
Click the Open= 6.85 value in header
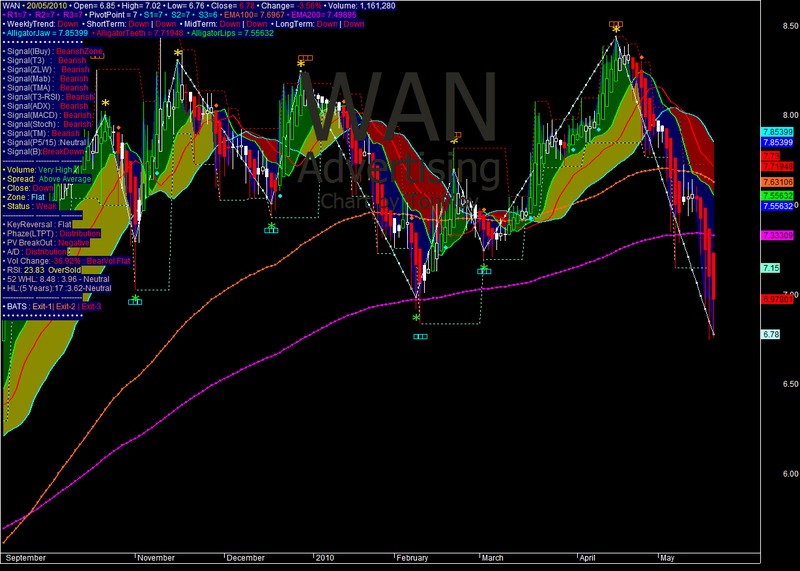(94, 6)
